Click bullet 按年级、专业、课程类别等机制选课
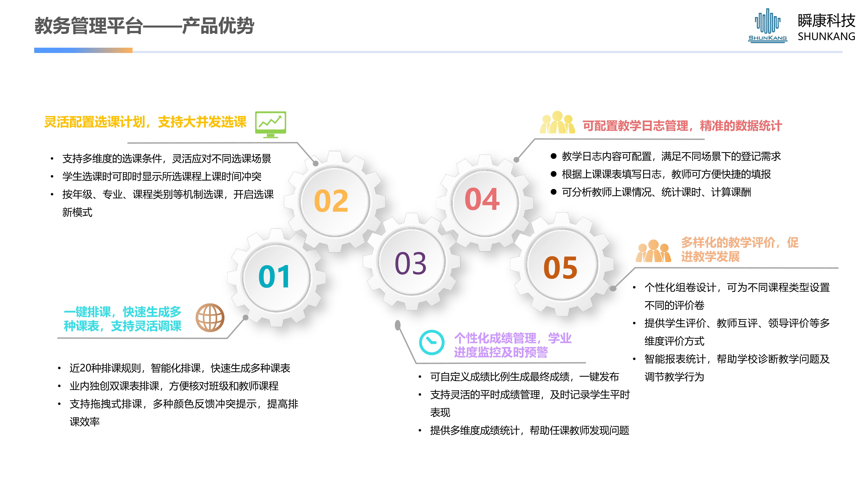Image resolution: width=868 pixels, height=488 pixels. (x=168, y=203)
